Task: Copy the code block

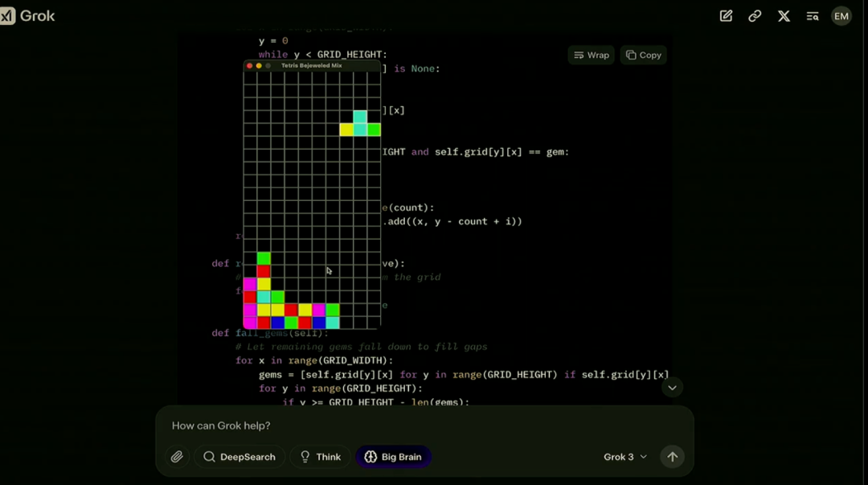Action: (x=643, y=55)
